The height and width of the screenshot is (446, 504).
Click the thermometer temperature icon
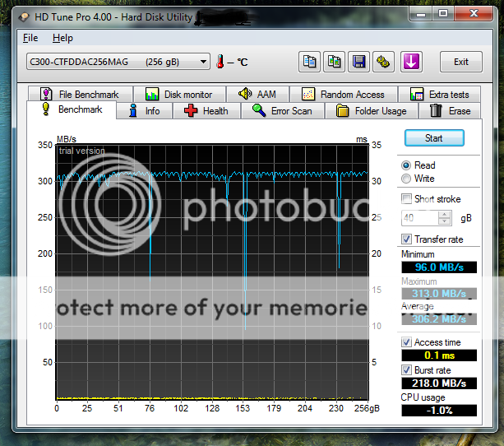point(220,62)
